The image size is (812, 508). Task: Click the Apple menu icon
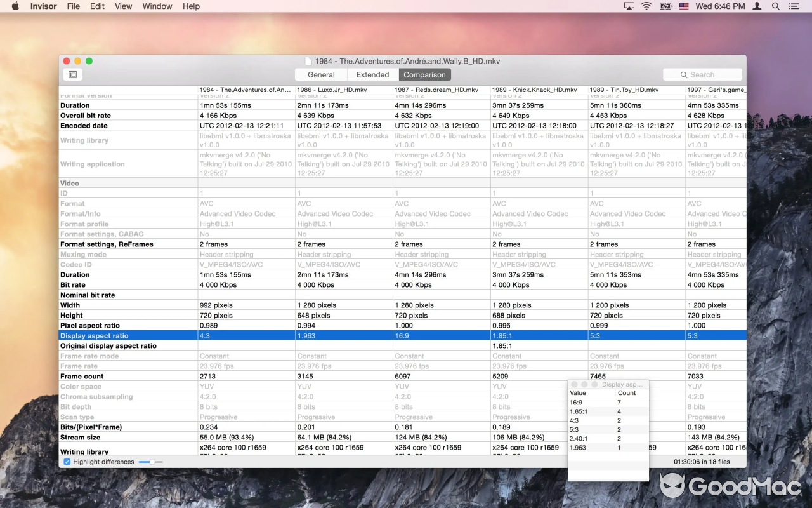[x=15, y=6]
